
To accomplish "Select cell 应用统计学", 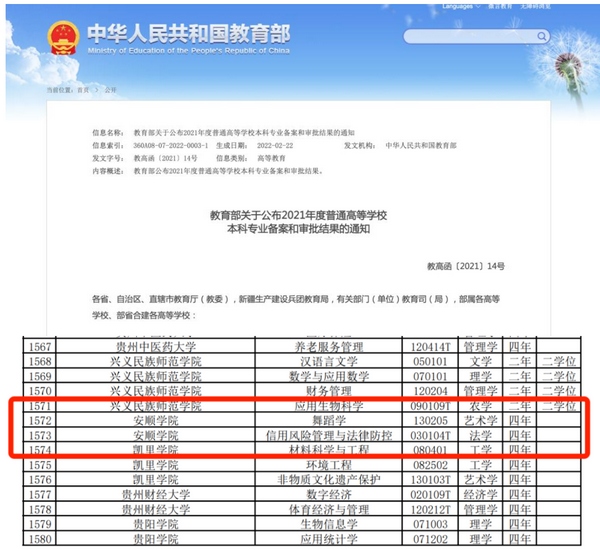I will click(x=329, y=539).
